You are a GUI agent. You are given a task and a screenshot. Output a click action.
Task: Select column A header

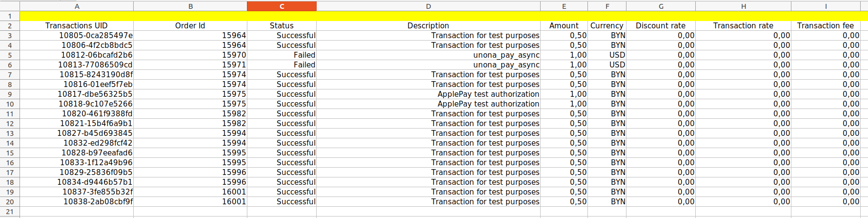tap(77, 6)
